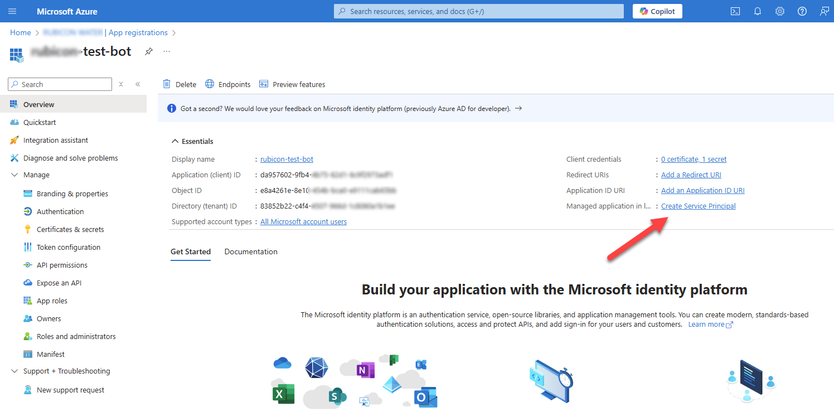
Task: Open 0 certificate, 1 secret link
Action: coord(694,159)
